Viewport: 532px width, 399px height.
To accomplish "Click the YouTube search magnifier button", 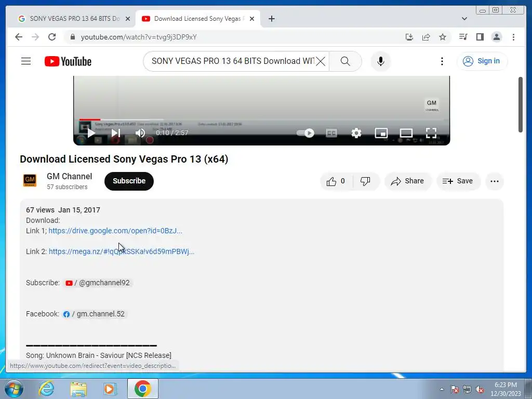I will pyautogui.click(x=345, y=61).
